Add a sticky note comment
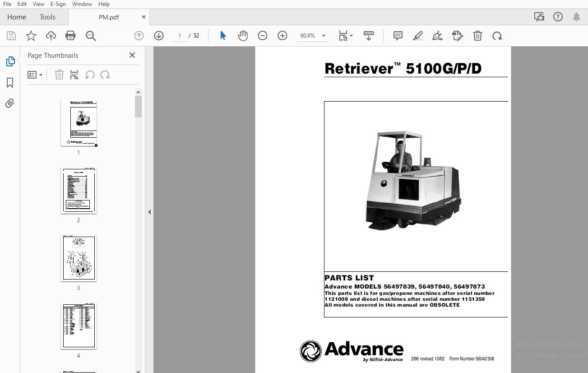The height and width of the screenshot is (373, 588). click(x=398, y=36)
